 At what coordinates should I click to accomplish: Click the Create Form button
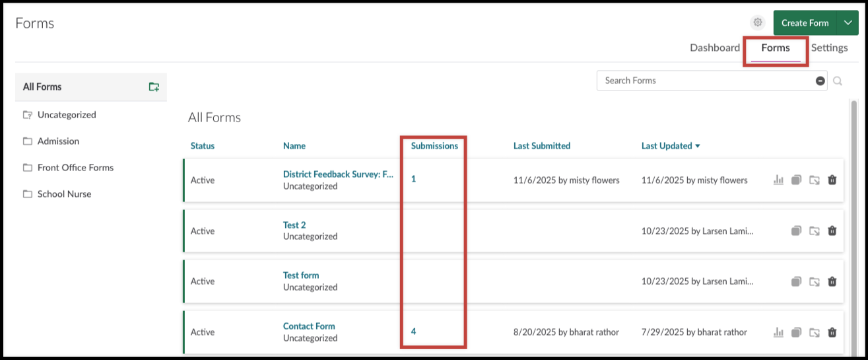(805, 22)
